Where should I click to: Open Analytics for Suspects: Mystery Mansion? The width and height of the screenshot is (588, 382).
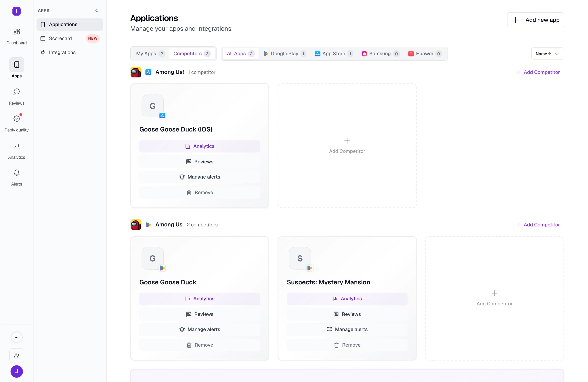point(347,299)
